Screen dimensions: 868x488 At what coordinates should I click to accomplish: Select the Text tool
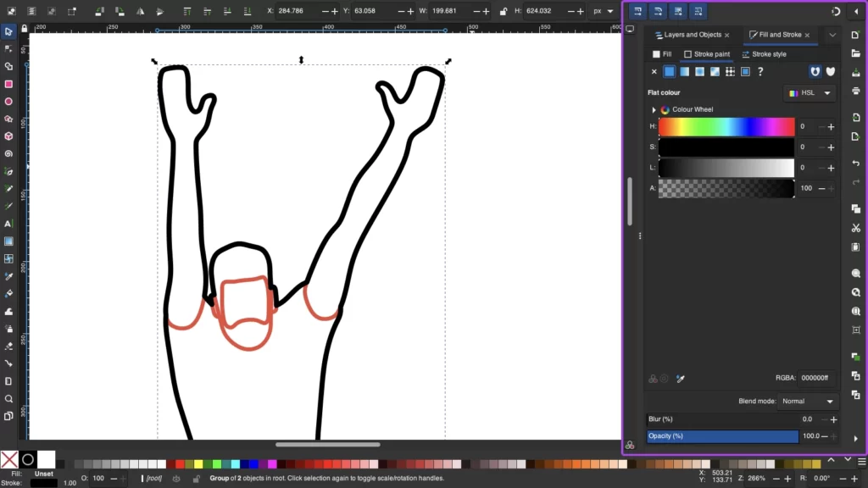(8, 224)
